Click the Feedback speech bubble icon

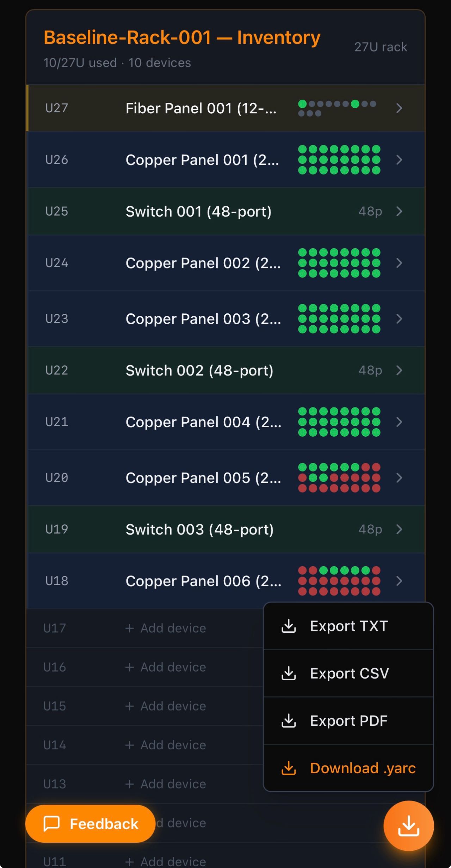click(x=51, y=824)
